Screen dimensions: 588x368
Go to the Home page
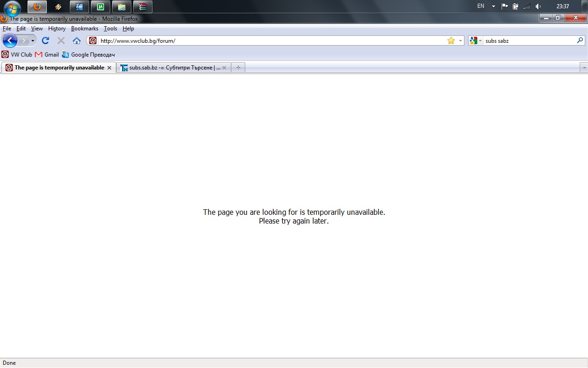pyautogui.click(x=77, y=40)
